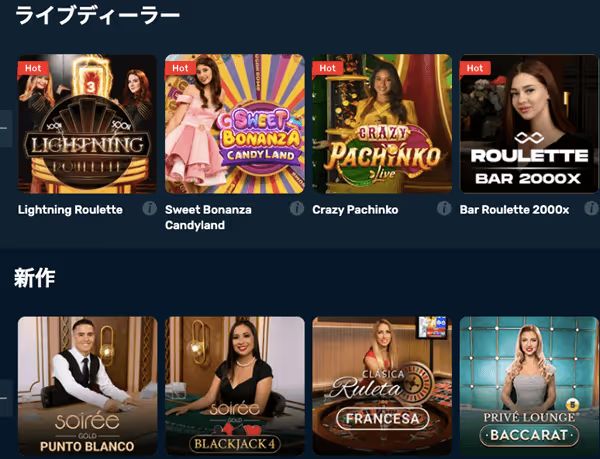The height and width of the screenshot is (459, 600).
Task: Launch Sweet Bonanza Candyland game thumbnail
Action: tap(235, 124)
